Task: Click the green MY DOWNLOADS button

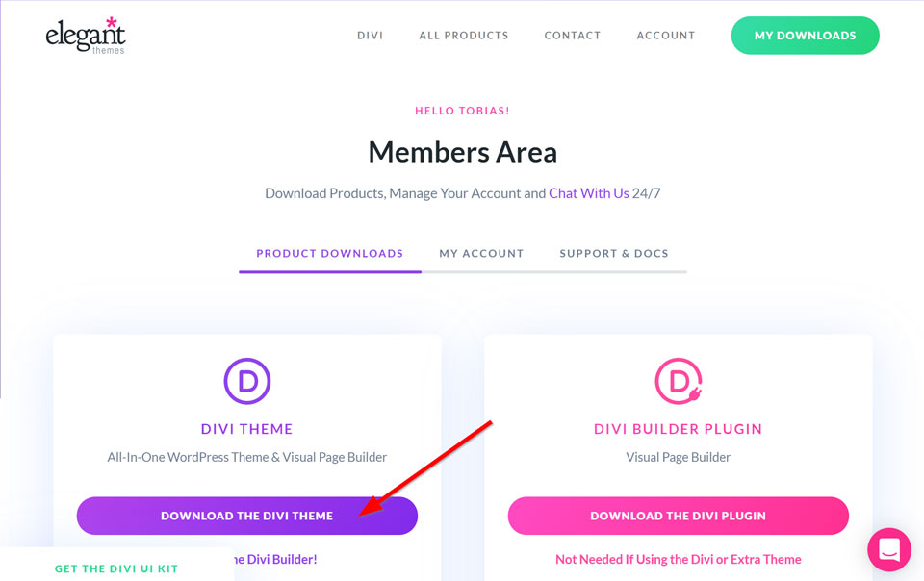Action: (x=805, y=36)
